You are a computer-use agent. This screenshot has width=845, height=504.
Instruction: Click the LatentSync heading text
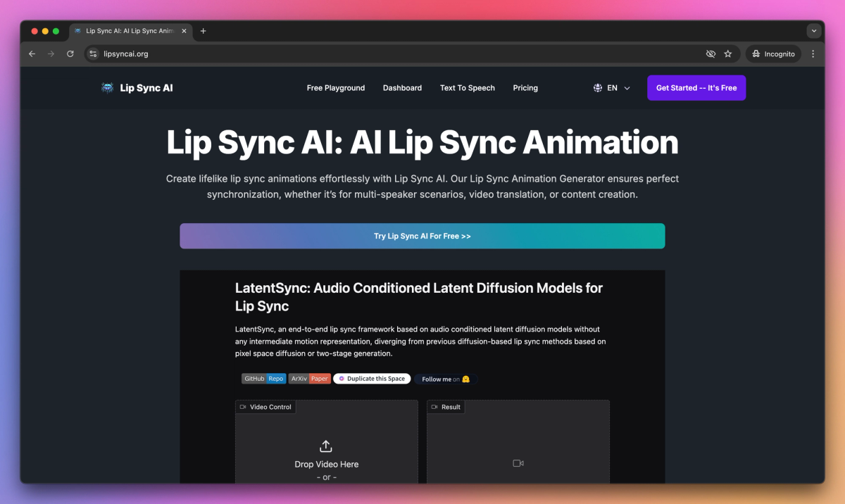coord(419,297)
